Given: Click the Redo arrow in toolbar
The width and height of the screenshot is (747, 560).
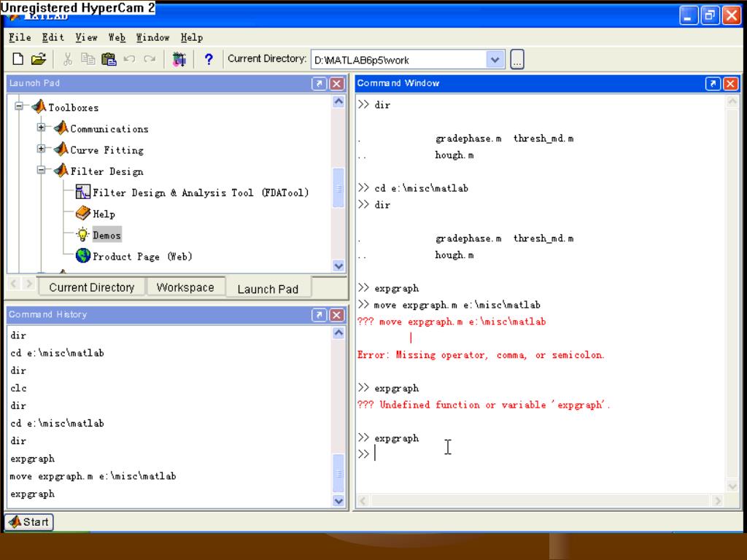Looking at the screenshot, I should click(150, 59).
